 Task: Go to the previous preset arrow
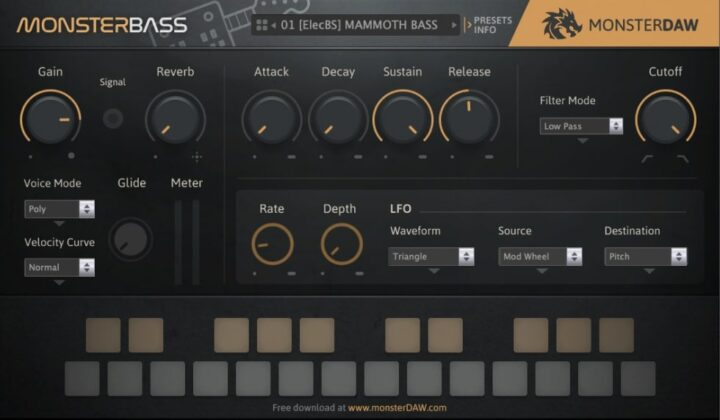coord(272,25)
